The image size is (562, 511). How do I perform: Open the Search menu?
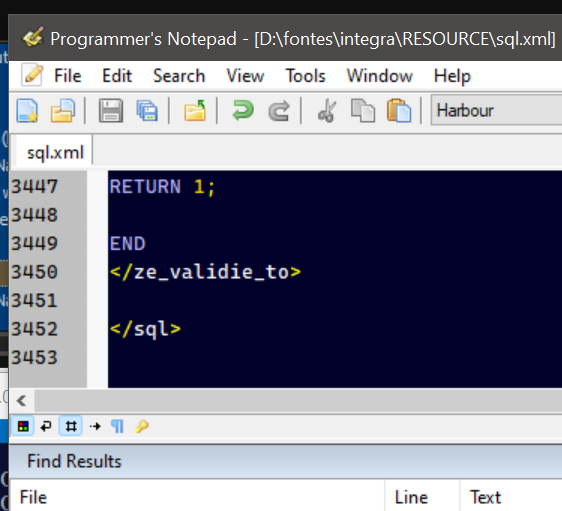tap(179, 76)
